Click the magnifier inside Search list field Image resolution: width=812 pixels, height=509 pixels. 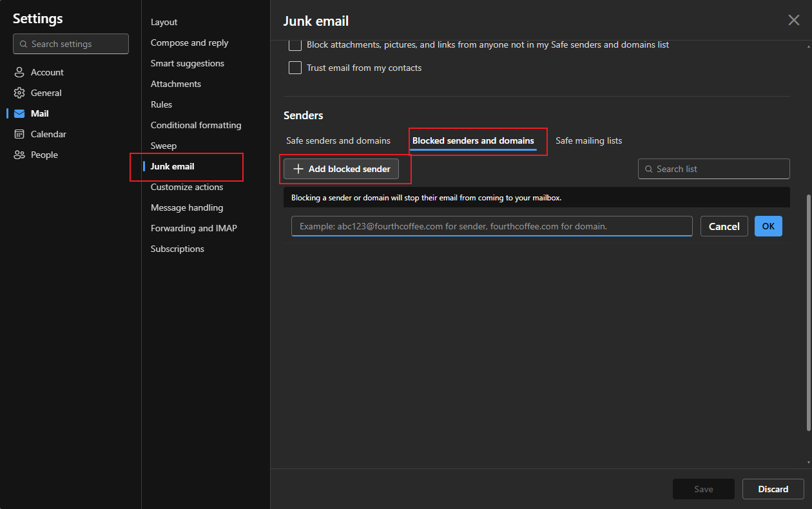(x=648, y=168)
